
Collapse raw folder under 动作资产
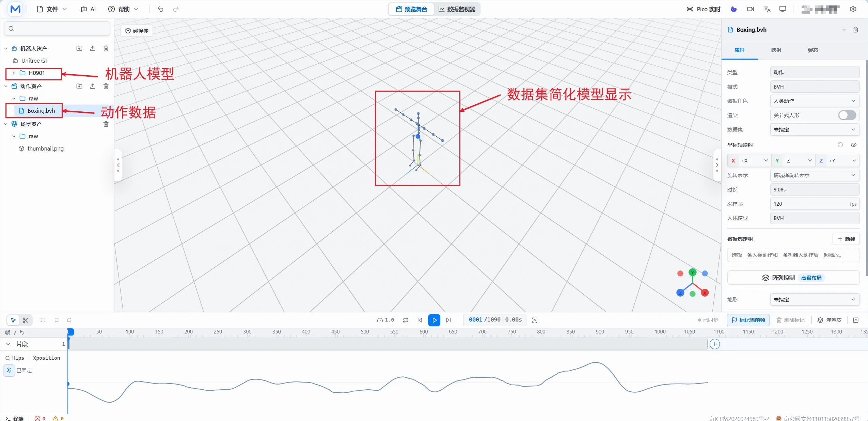[14, 99]
